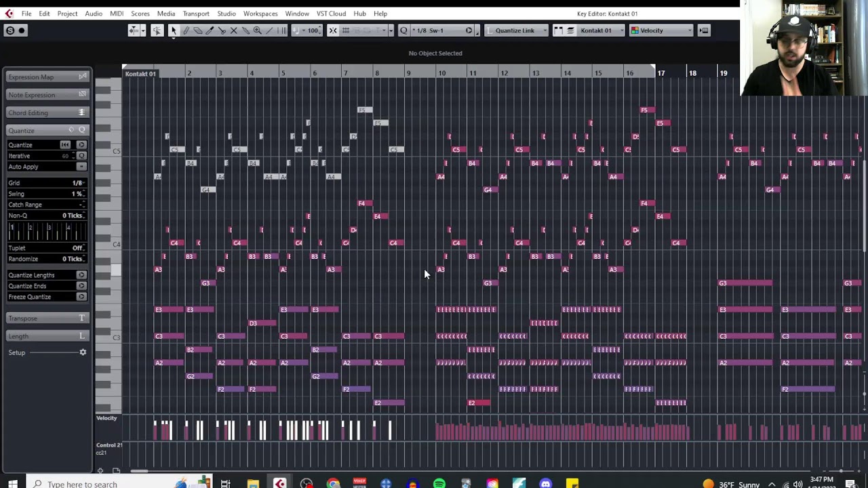This screenshot has height=488, width=868.
Task: Collapse the Quantize inspector section
Action: pos(47,130)
